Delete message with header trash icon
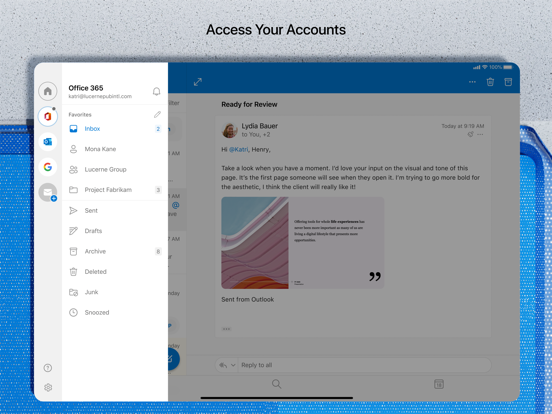The image size is (552, 414). [490, 82]
